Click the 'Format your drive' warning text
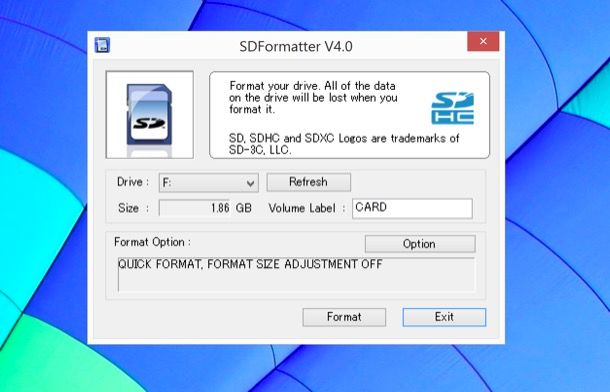Image resolution: width=610 pixels, height=392 pixels. pyautogui.click(x=313, y=97)
